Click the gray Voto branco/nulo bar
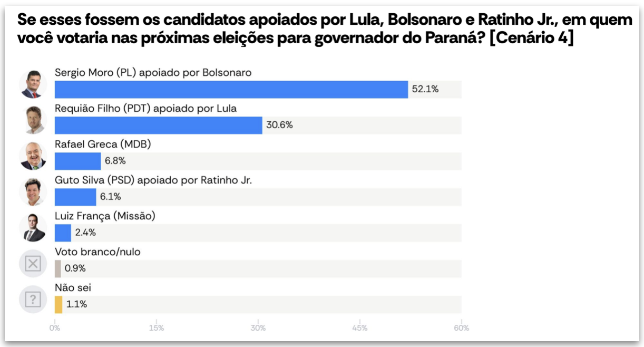 pyautogui.click(x=58, y=268)
